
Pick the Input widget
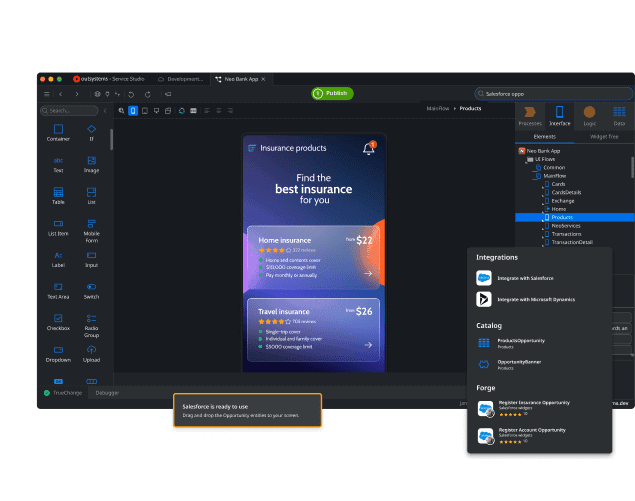click(92, 259)
